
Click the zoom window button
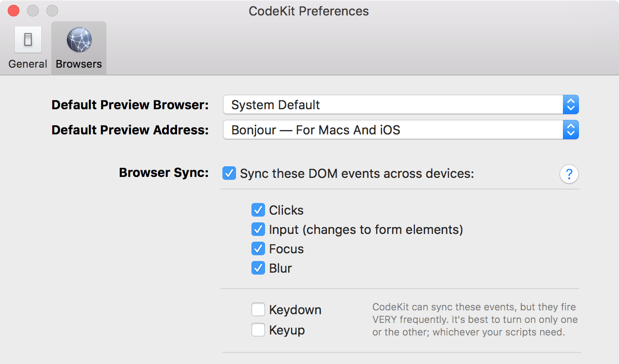[x=52, y=10]
